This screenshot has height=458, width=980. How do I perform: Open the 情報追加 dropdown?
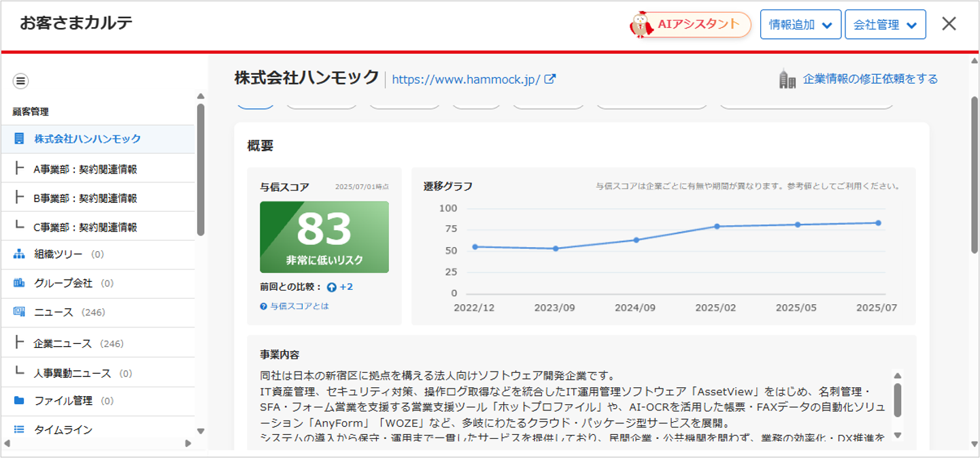click(800, 24)
